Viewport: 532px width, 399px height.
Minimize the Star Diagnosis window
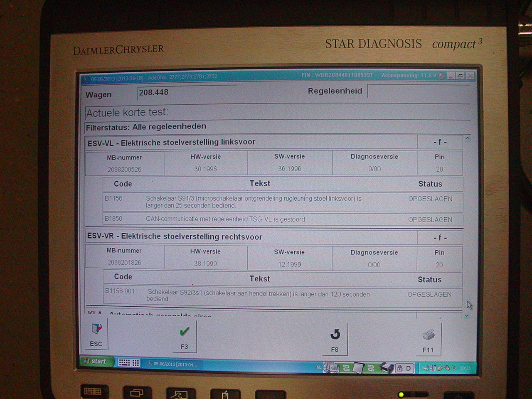click(x=451, y=76)
